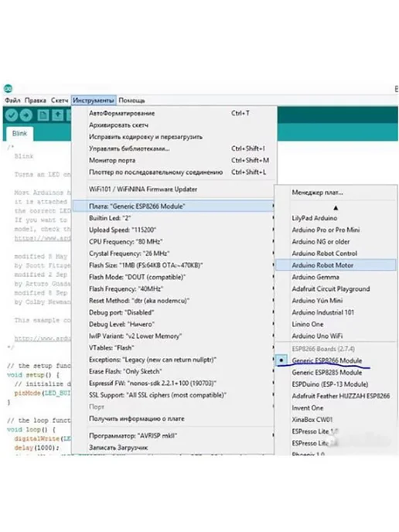Expand Espressif FW: nonos-sdk submenu
This screenshot has height=532, width=399.
click(174, 384)
